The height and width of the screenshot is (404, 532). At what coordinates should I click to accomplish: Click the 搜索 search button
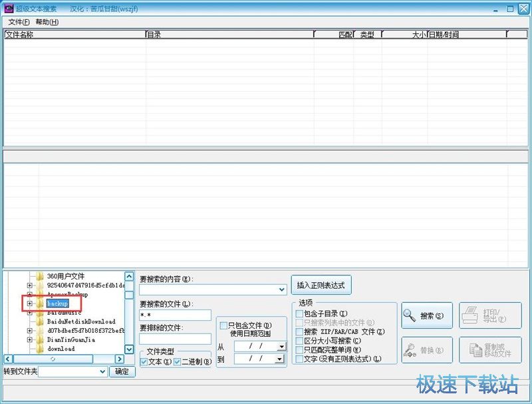click(x=427, y=315)
